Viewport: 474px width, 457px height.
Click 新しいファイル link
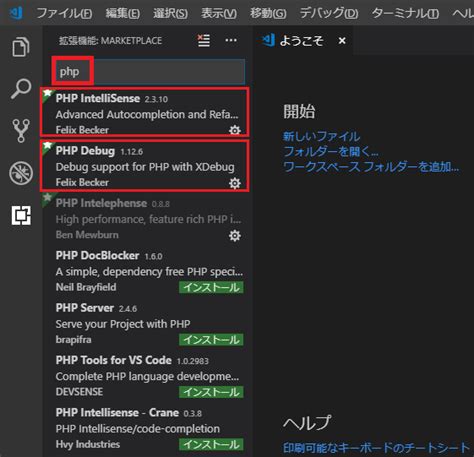(x=321, y=136)
